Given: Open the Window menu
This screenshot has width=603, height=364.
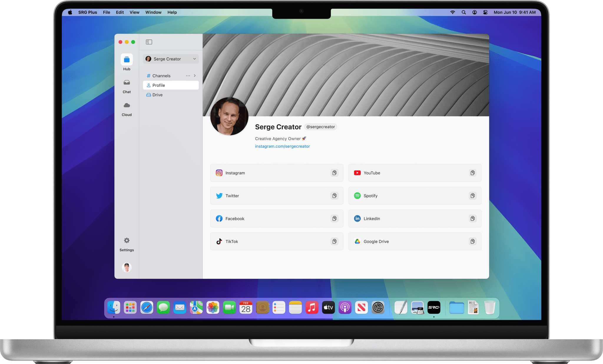Looking at the screenshot, I should (x=153, y=12).
